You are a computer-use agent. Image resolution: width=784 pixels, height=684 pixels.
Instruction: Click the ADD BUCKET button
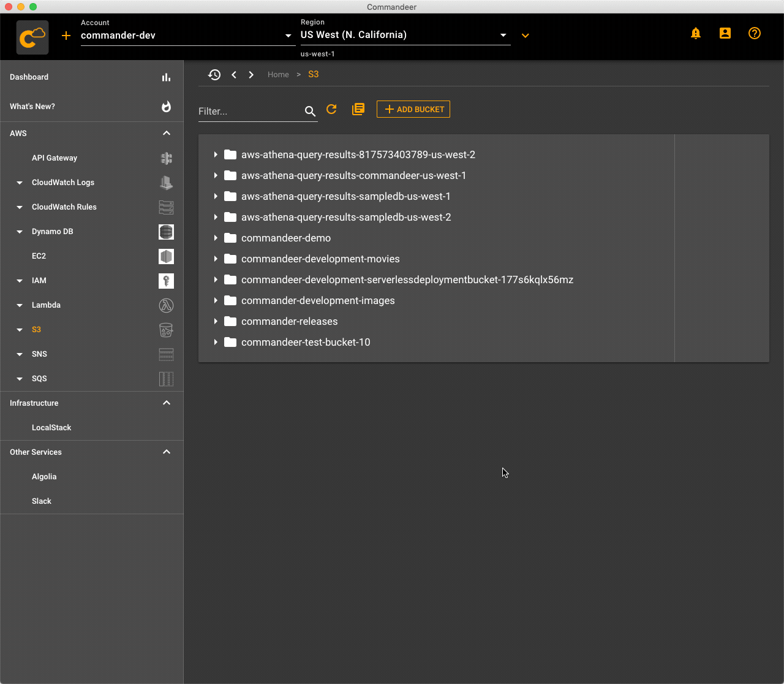point(413,109)
